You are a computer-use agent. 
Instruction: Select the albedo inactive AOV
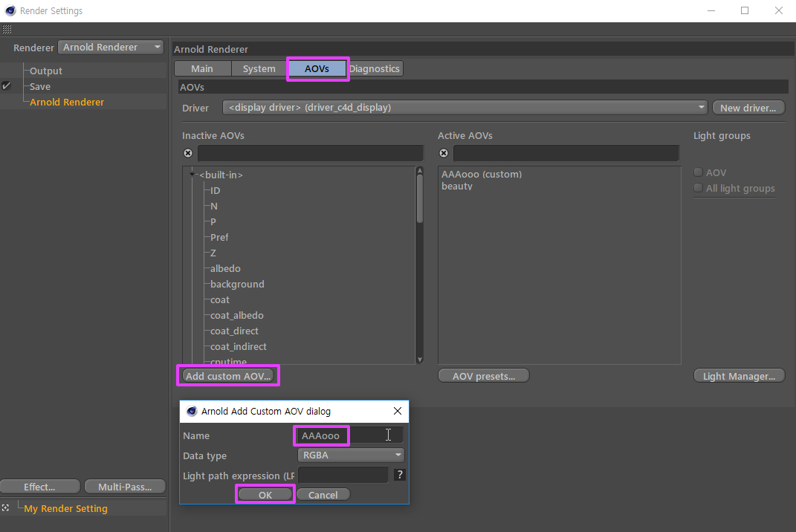tap(225, 268)
